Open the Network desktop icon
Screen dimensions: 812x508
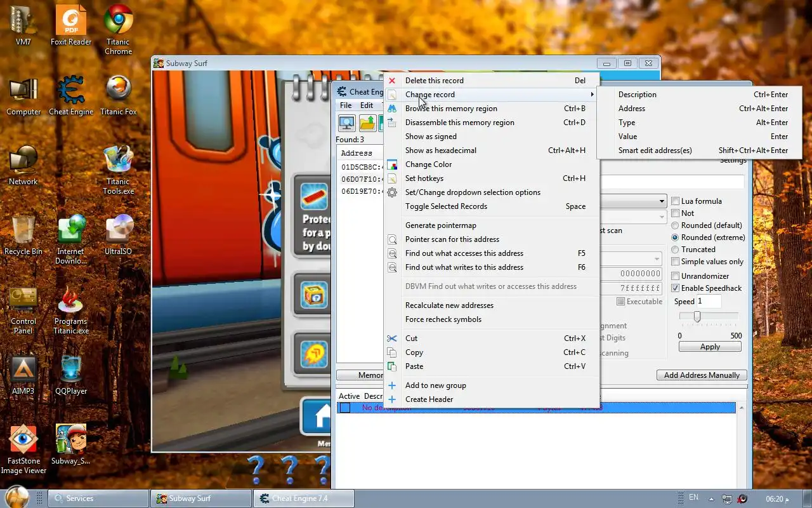(x=23, y=166)
